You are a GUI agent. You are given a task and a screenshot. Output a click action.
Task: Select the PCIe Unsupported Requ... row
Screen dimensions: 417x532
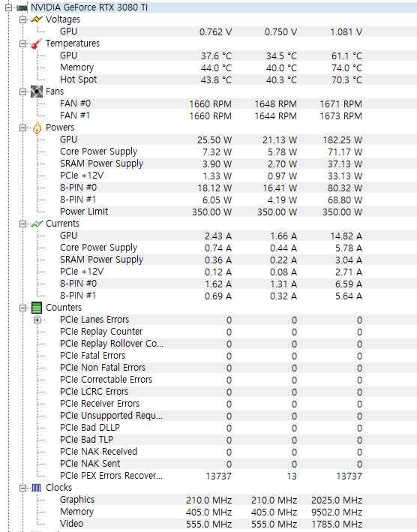coord(238,416)
